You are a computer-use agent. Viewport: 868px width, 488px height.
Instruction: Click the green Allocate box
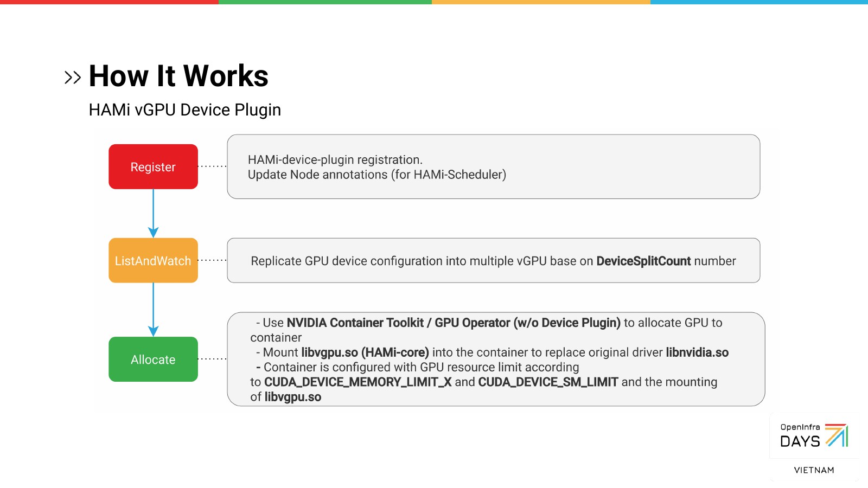(153, 359)
